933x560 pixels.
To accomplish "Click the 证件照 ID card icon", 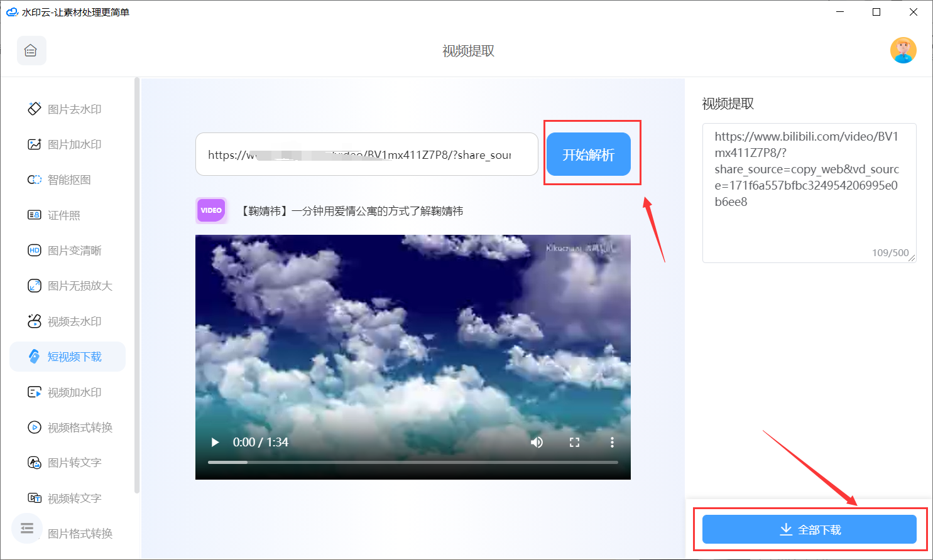I will tap(34, 215).
